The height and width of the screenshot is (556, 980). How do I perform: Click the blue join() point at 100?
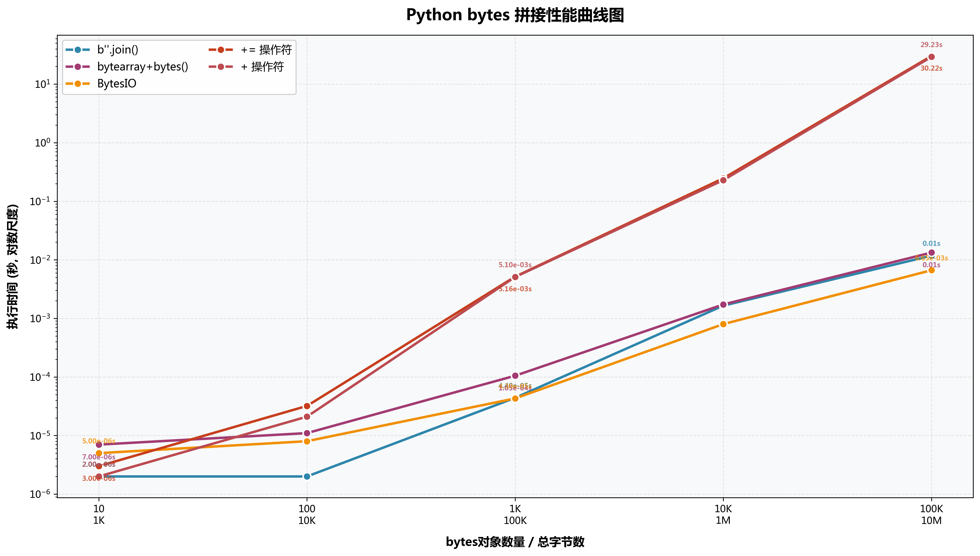point(307,476)
